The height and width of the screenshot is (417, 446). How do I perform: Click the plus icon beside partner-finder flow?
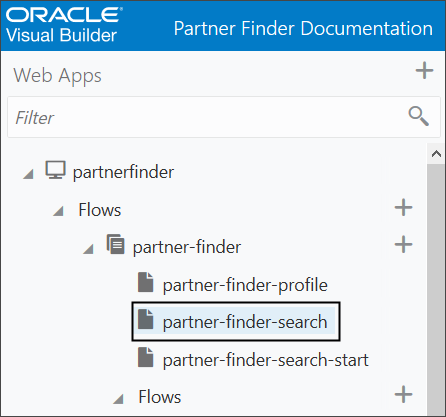(x=403, y=244)
